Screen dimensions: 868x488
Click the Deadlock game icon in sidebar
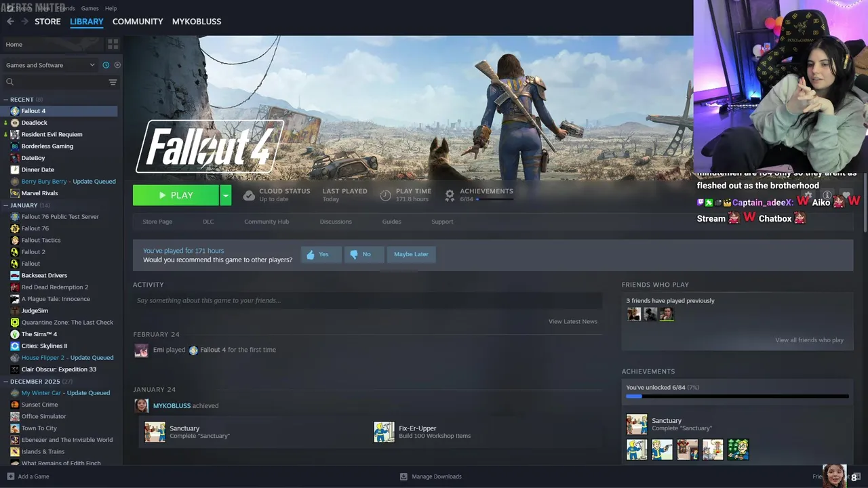[x=15, y=123]
